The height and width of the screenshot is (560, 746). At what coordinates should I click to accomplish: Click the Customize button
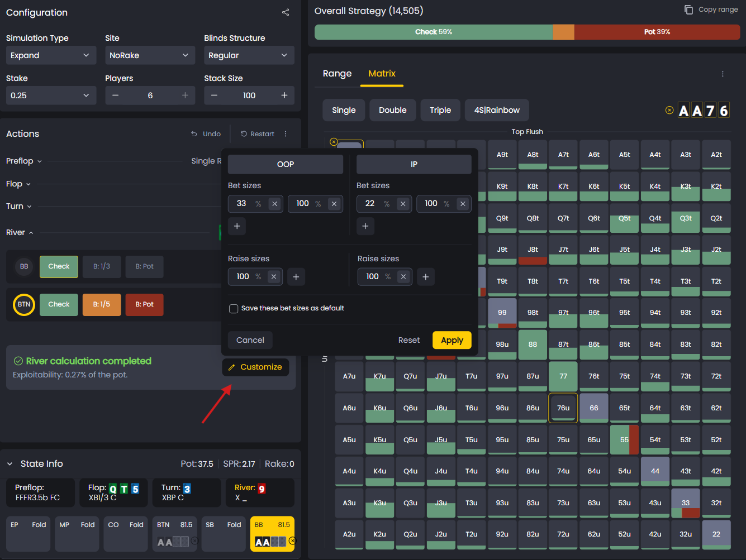255,367
